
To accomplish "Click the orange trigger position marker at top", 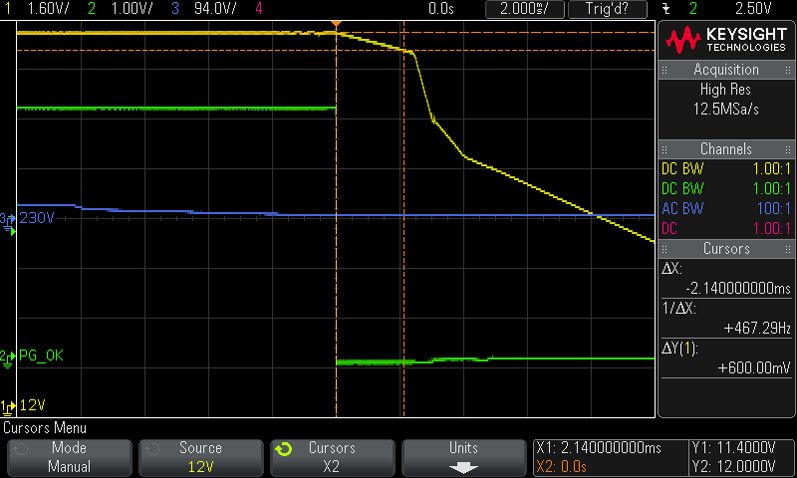I will [336, 23].
